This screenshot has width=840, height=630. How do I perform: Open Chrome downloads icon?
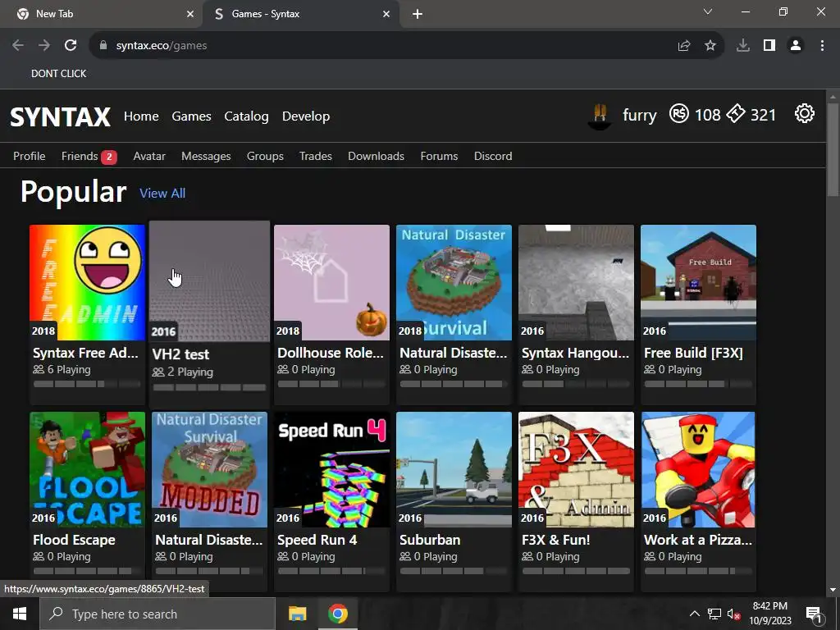pos(743,46)
